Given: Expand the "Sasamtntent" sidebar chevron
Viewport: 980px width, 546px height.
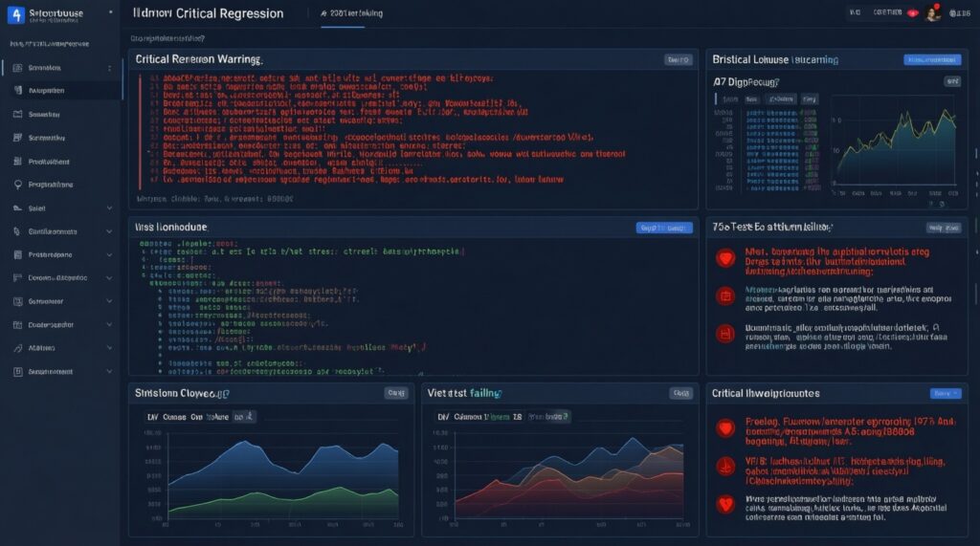Looking at the screenshot, I should click(109, 372).
